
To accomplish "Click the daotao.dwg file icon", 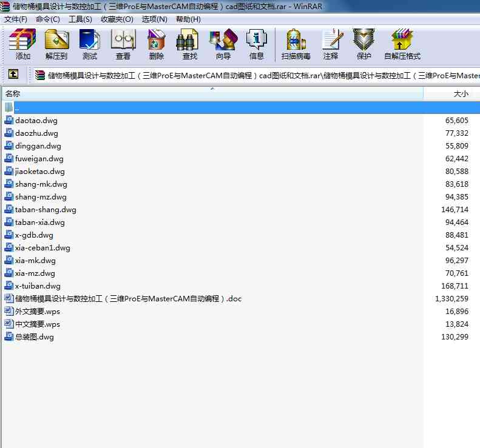I will 9,120.
